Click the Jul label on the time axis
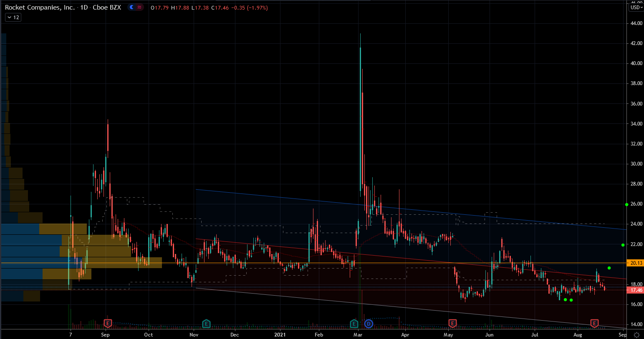 click(535, 335)
